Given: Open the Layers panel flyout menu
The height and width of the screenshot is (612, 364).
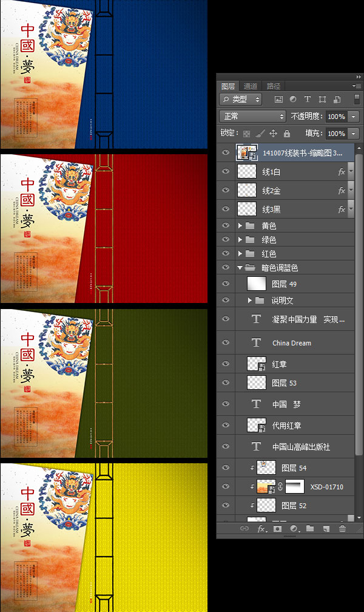Looking at the screenshot, I should [x=357, y=86].
